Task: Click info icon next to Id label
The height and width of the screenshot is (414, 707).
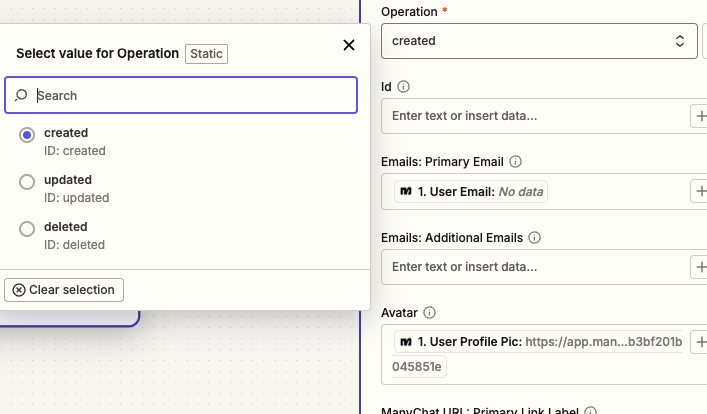Action: (404, 87)
